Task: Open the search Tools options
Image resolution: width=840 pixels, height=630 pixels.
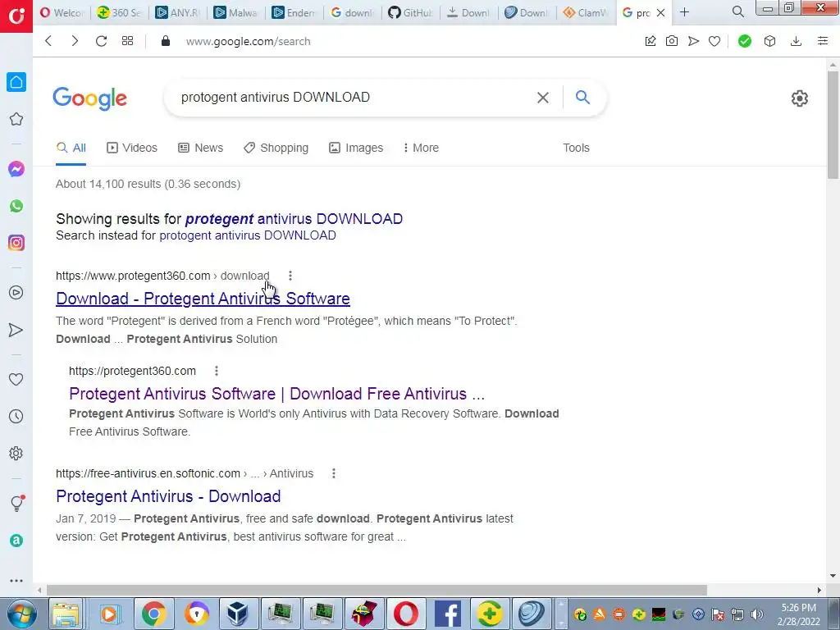Action: tap(576, 148)
